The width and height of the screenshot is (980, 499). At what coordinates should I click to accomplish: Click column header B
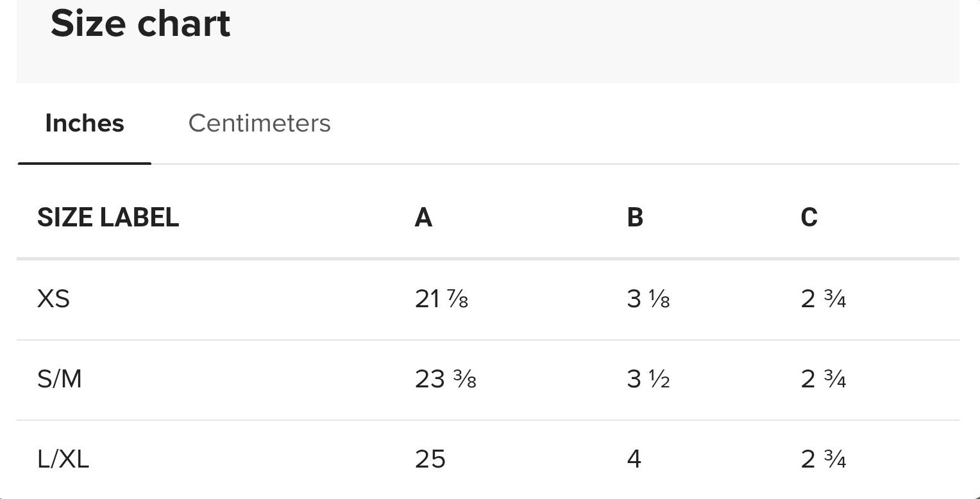(x=635, y=218)
